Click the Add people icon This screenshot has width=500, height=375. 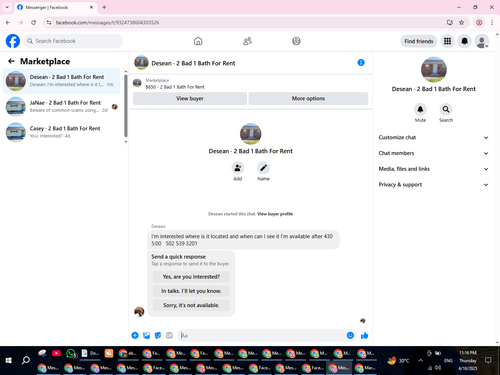click(x=238, y=168)
